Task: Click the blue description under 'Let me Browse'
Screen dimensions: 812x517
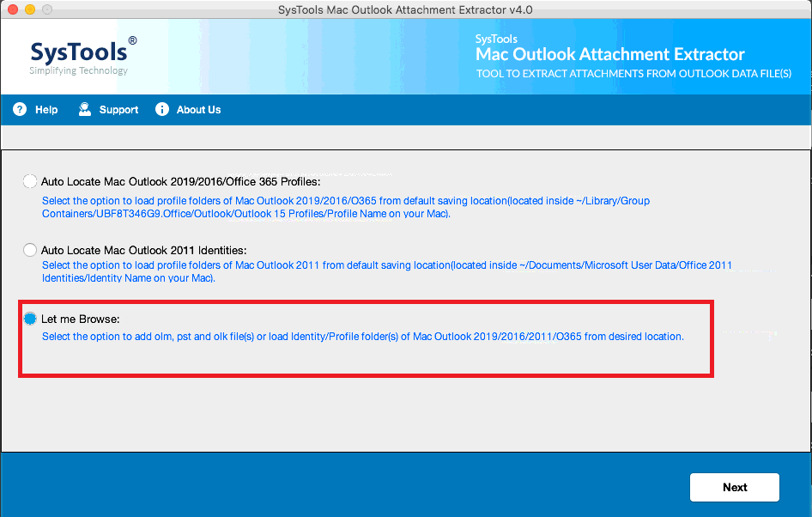Action: point(363,336)
